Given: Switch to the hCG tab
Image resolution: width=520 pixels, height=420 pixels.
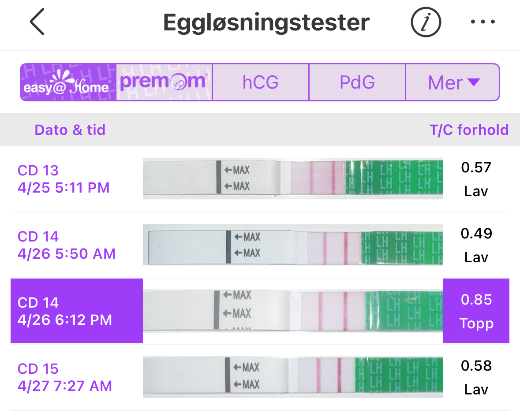Looking at the screenshot, I should pyautogui.click(x=261, y=82).
